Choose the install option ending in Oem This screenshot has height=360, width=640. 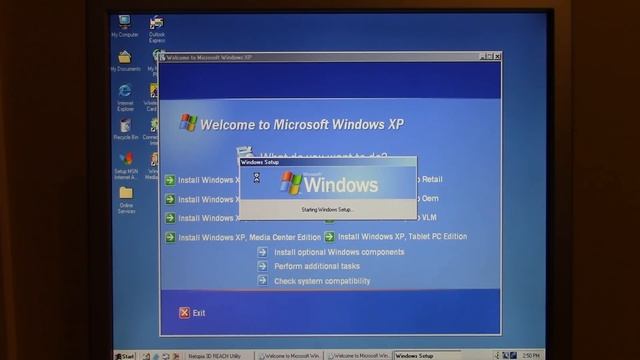[428, 198]
